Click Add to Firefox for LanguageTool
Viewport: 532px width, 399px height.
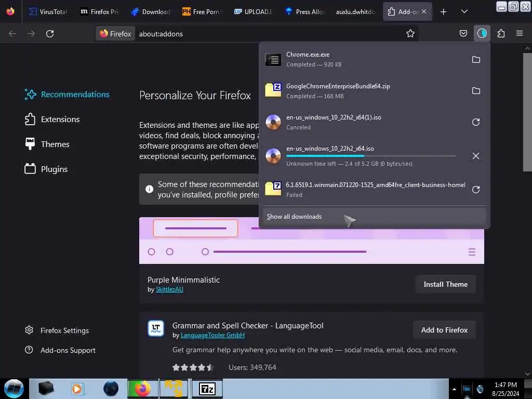(x=444, y=330)
